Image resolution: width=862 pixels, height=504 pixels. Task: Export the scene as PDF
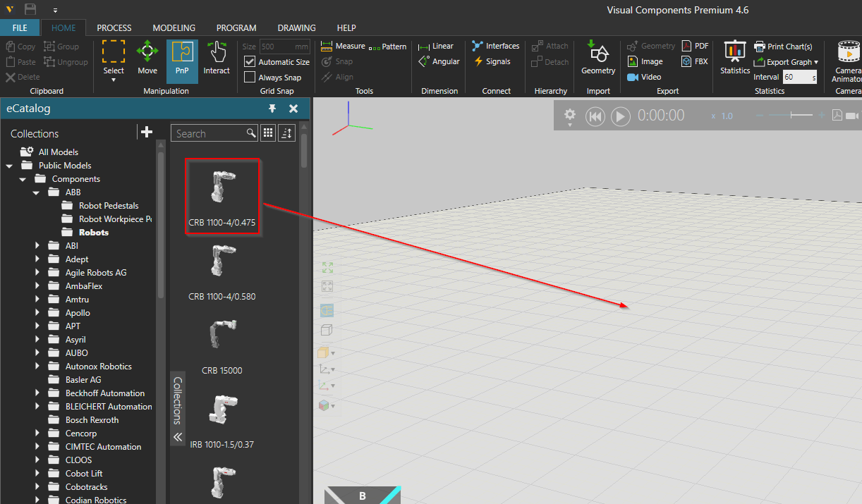click(x=695, y=45)
